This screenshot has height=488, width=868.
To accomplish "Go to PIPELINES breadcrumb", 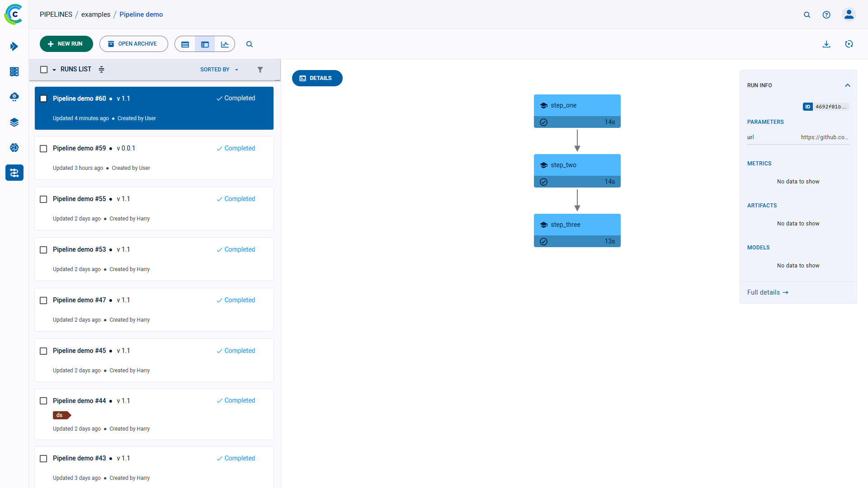I will coord(56,14).
